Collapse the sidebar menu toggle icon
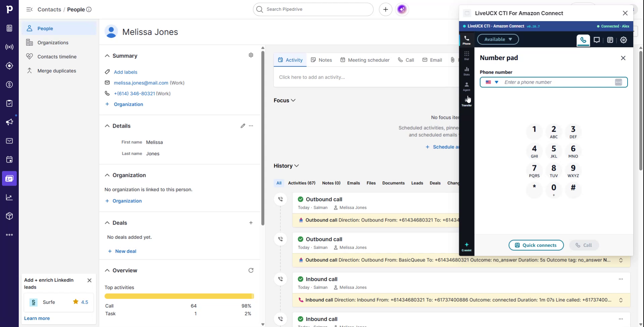 [x=30, y=9]
